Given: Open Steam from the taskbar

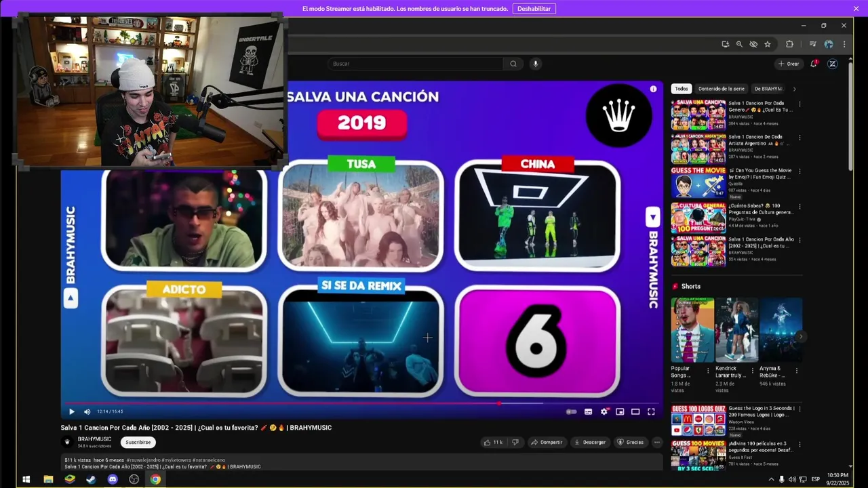Looking at the screenshot, I should (x=91, y=479).
